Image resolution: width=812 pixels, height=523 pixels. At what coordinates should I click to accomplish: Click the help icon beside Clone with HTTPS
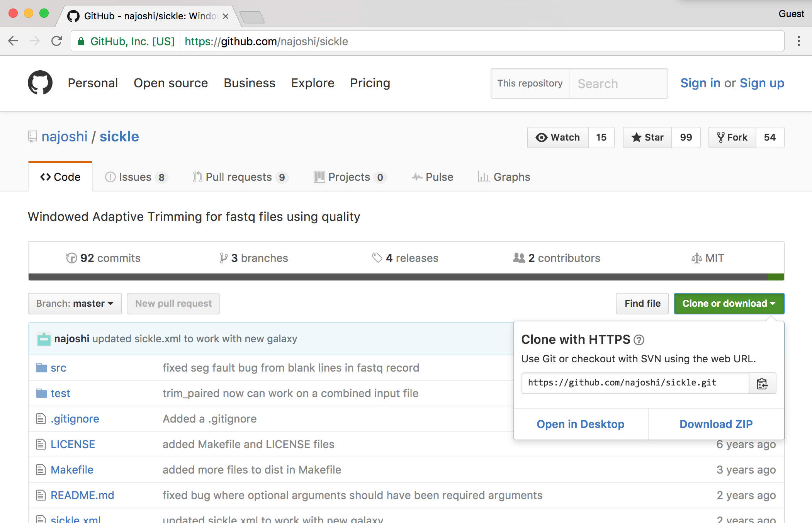click(x=639, y=340)
